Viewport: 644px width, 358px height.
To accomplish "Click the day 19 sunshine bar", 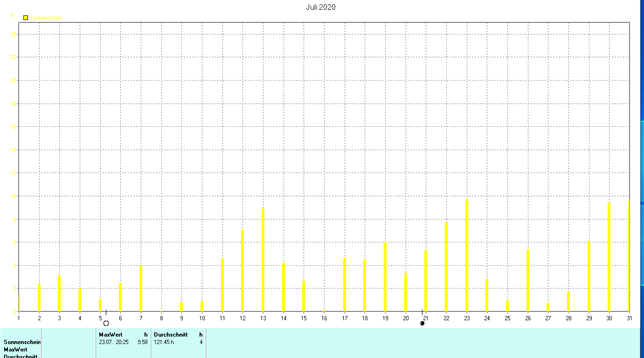I will [x=385, y=277].
